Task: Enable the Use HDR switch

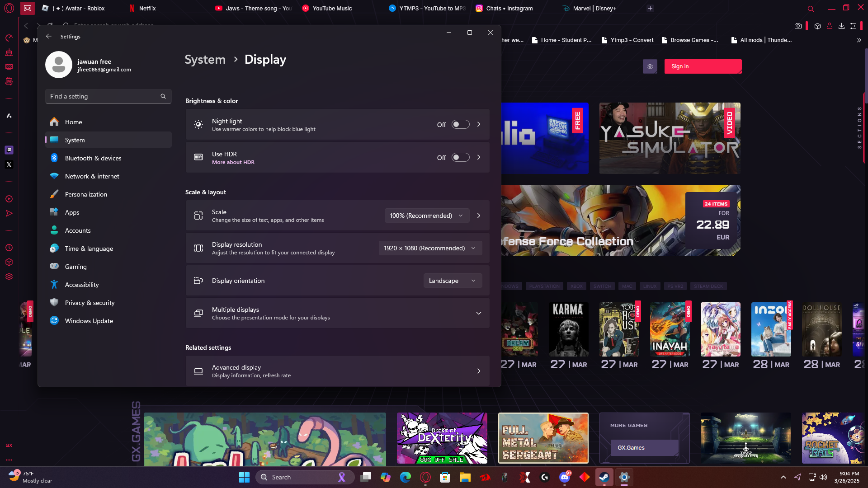Action: click(460, 158)
